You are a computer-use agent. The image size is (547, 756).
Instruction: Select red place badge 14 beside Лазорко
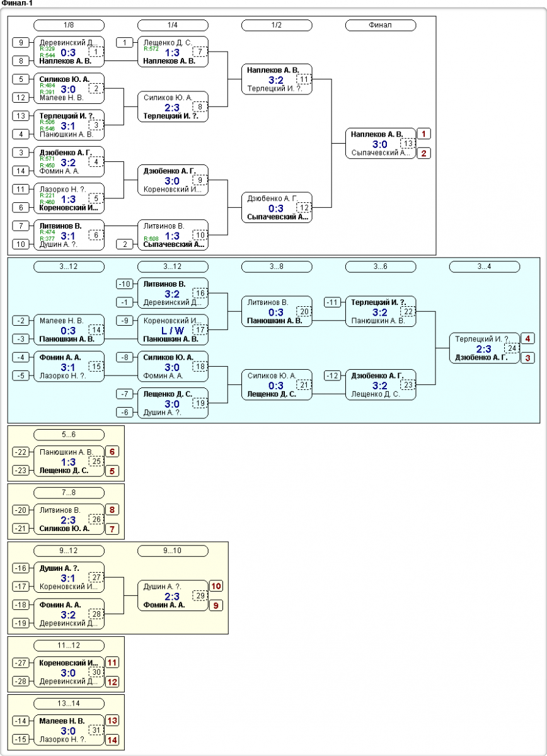[x=112, y=740]
